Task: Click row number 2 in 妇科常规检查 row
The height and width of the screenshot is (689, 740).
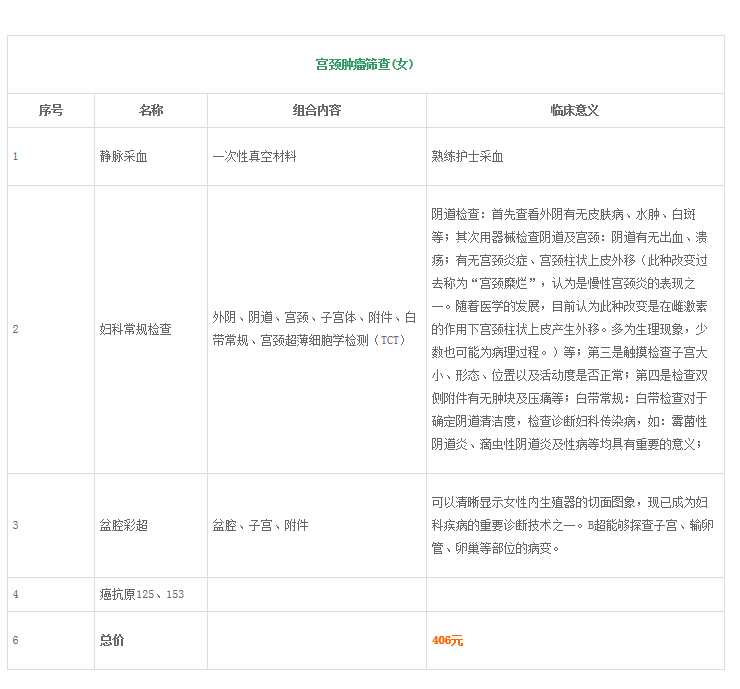Action: pyautogui.click(x=16, y=329)
